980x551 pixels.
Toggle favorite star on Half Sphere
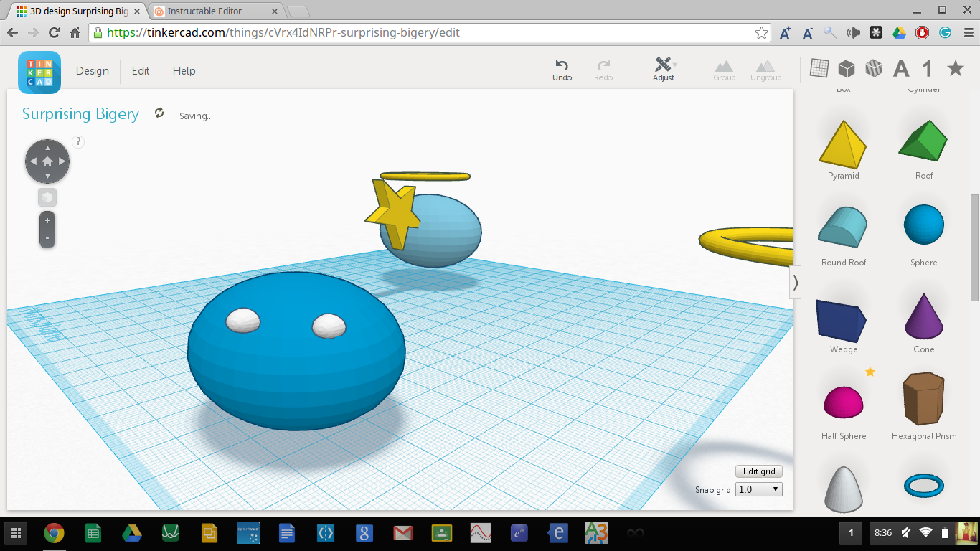coord(870,372)
